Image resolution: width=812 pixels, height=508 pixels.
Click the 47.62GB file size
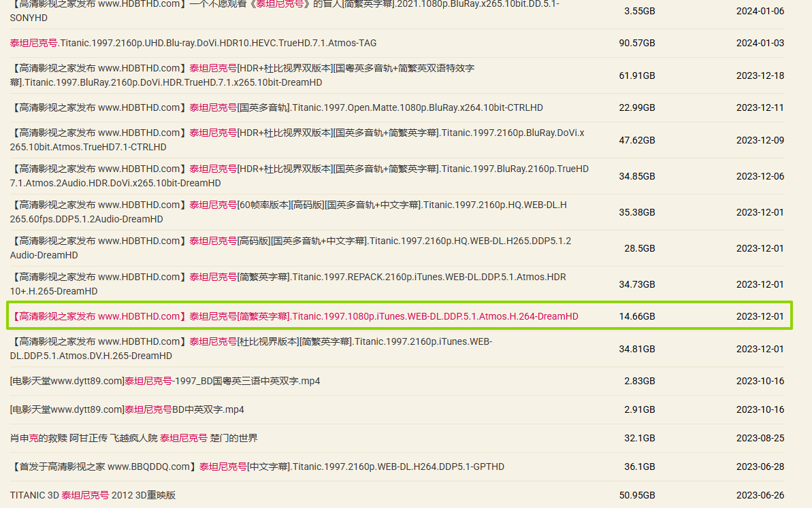[637, 140]
